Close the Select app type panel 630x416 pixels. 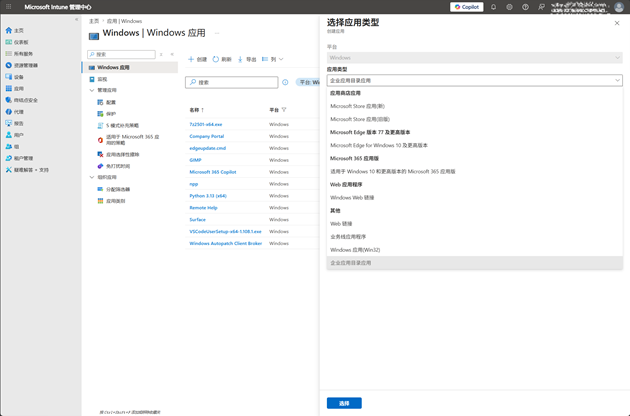(617, 23)
